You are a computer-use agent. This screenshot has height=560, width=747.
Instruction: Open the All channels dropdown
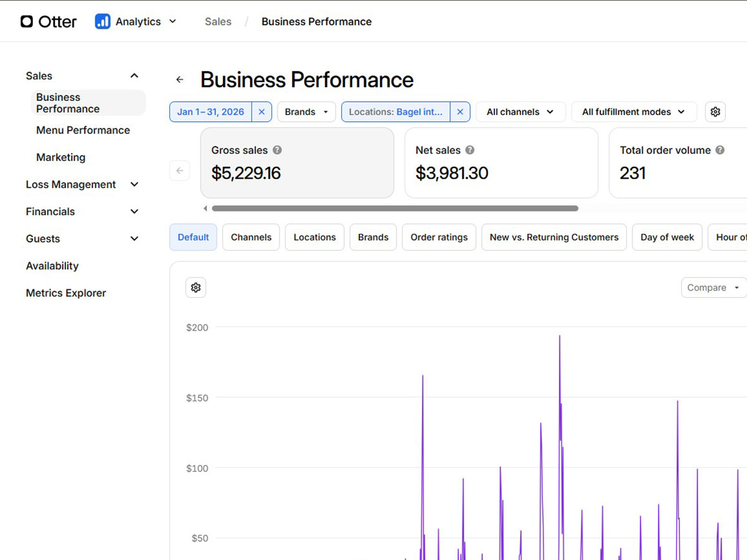[x=520, y=112]
